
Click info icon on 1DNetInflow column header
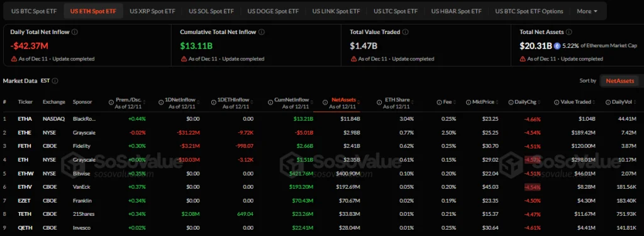point(162,102)
